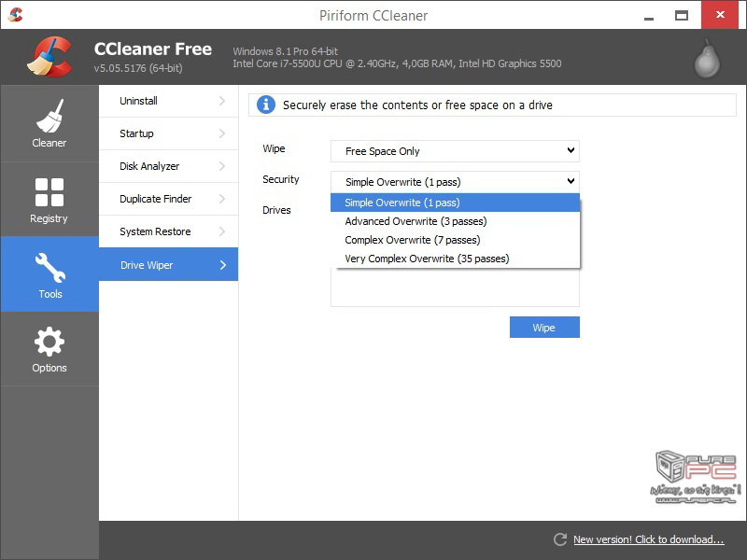Open the Options gear icon
The image size is (747, 560).
49,342
